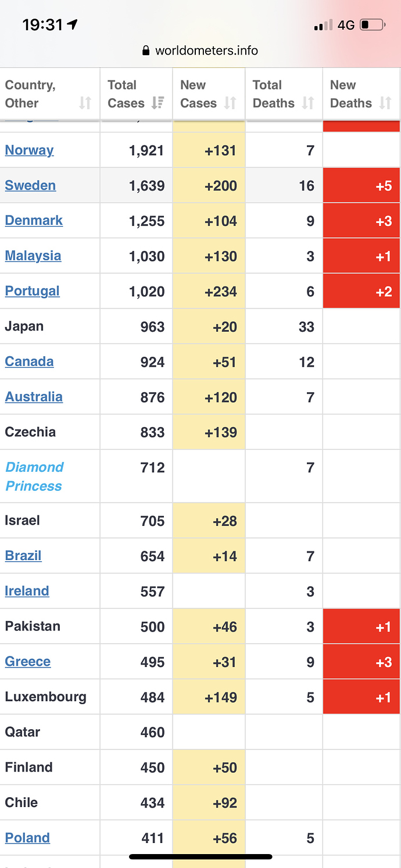
Task: Open the Norway country link
Action: (x=29, y=150)
